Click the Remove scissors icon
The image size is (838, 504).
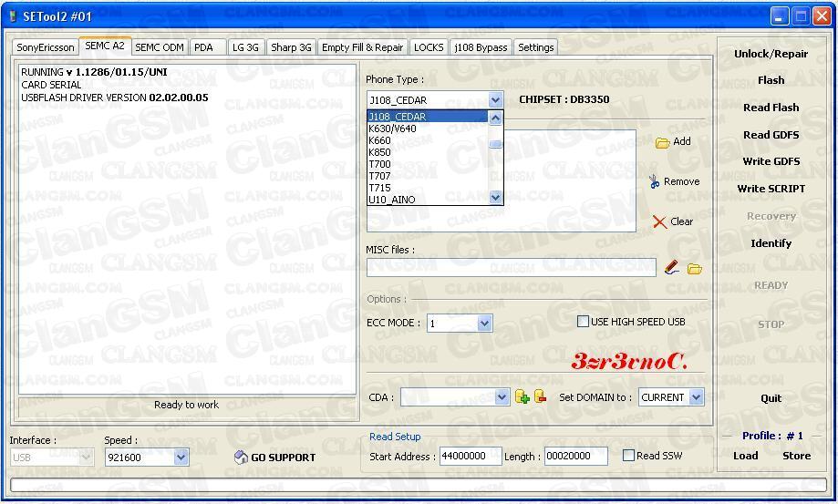click(x=654, y=181)
